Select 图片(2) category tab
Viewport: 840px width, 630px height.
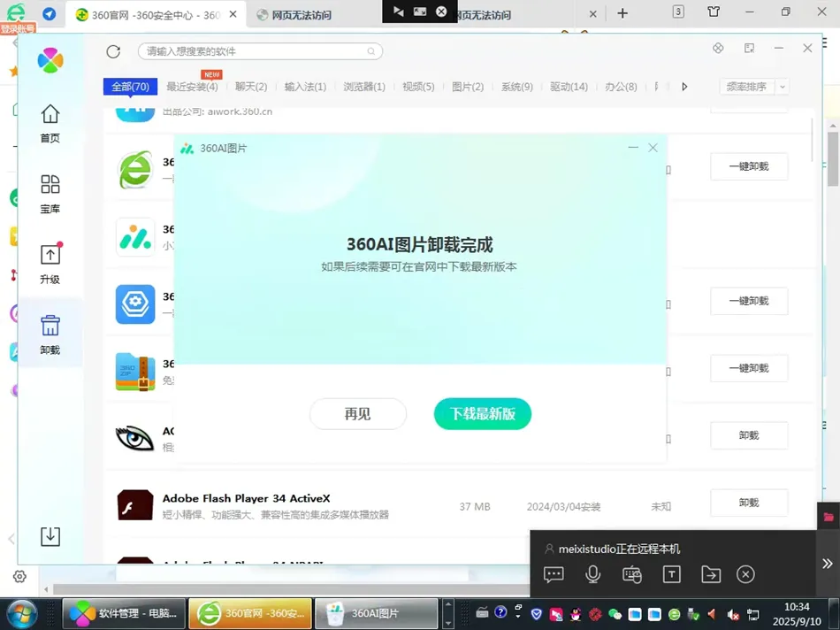468,87
